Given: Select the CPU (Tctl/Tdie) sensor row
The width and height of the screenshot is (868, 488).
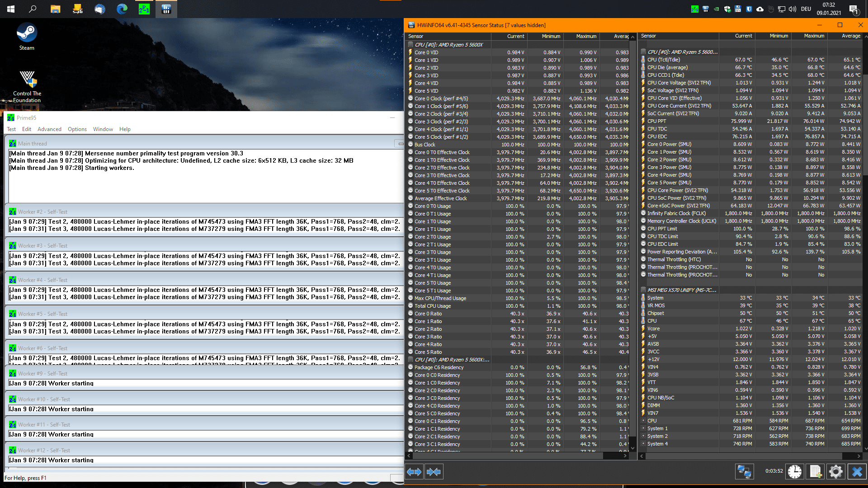Looking at the screenshot, I should (x=751, y=60).
